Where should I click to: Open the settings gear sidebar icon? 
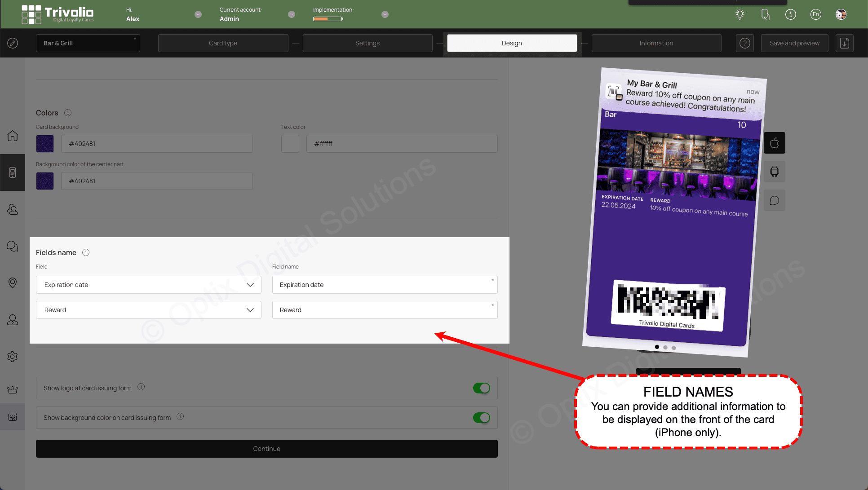(x=13, y=357)
